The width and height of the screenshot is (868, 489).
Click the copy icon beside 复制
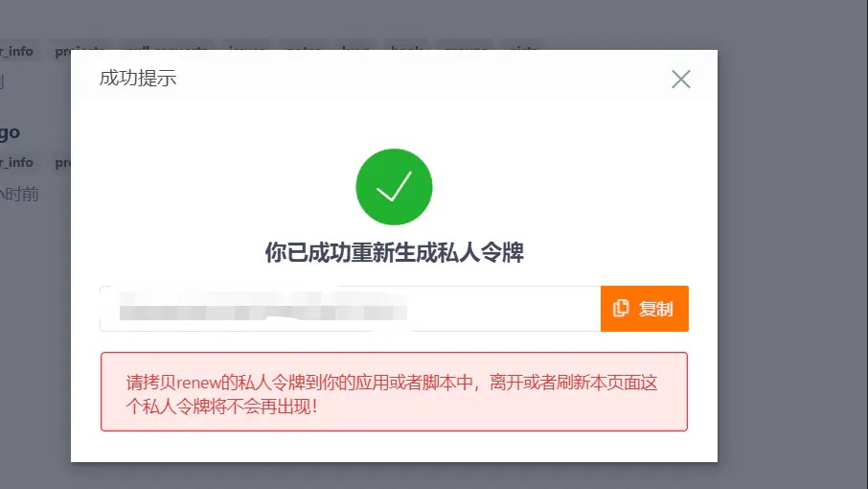pos(621,309)
